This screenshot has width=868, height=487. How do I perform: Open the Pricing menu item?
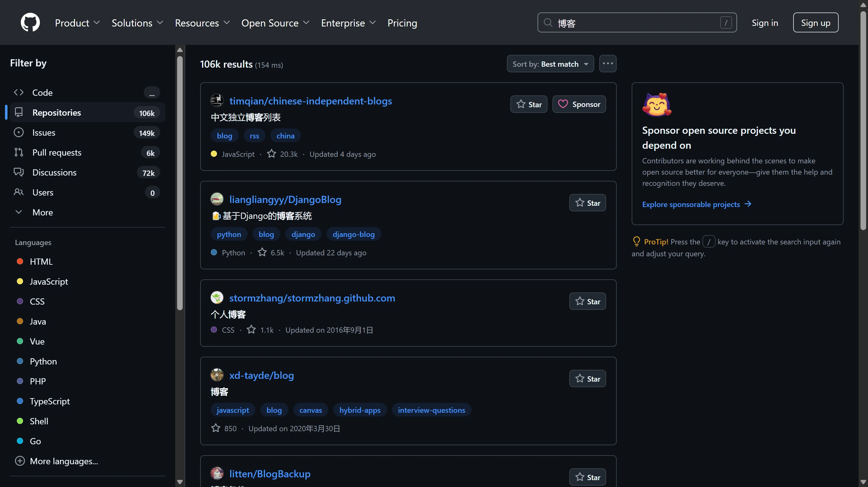[x=402, y=23]
